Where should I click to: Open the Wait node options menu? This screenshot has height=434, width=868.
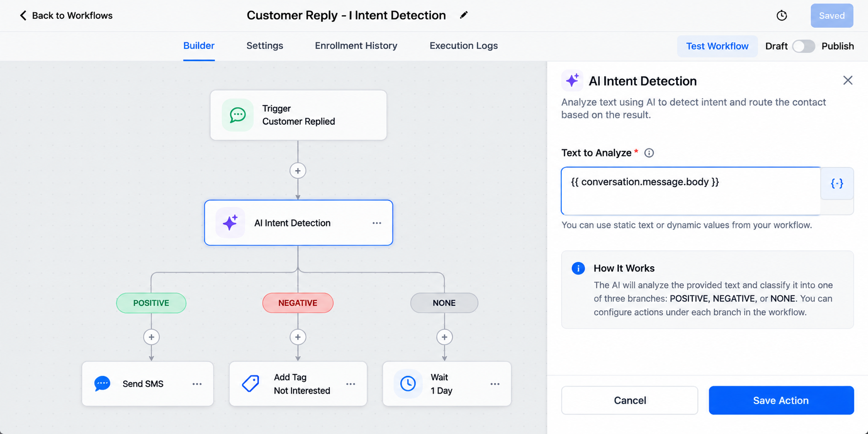495,384
